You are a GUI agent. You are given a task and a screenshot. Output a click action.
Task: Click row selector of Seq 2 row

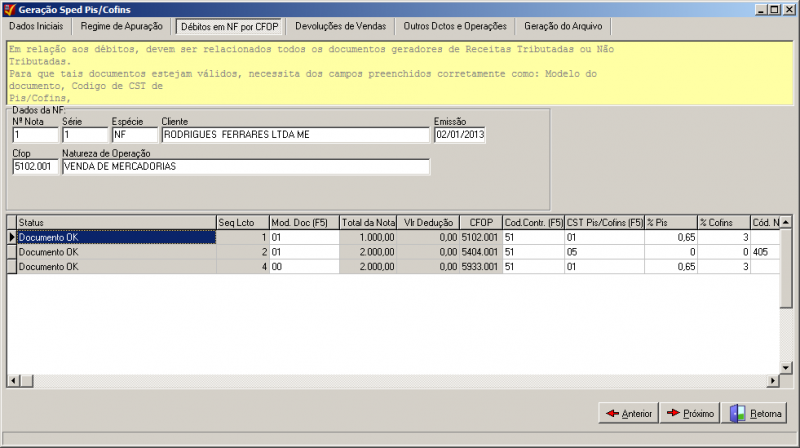tap(12, 252)
